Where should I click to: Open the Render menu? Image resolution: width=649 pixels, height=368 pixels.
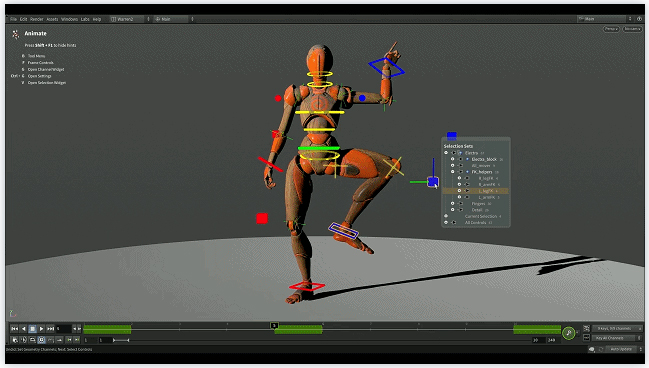coord(36,19)
